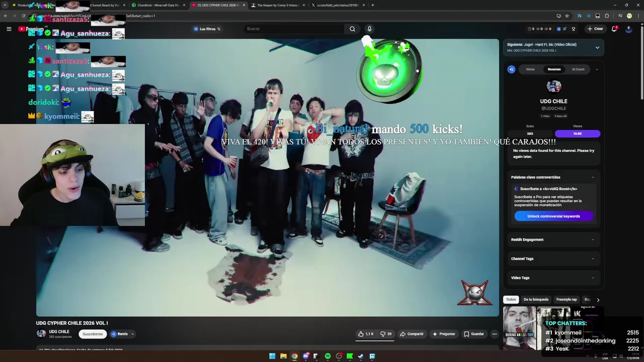
Task: Expand Video Tags section
Action: (x=552, y=278)
